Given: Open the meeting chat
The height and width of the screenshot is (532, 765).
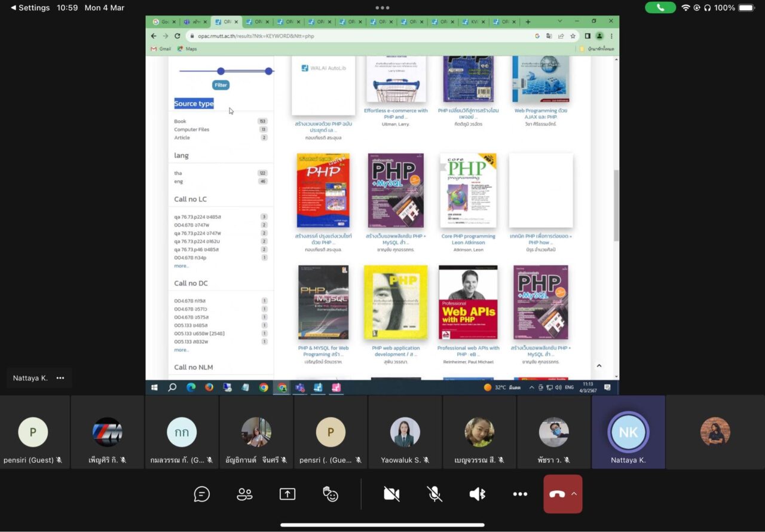Looking at the screenshot, I should pyautogui.click(x=202, y=494).
